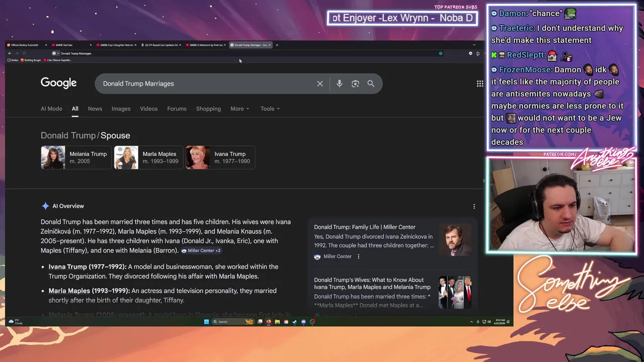The height and width of the screenshot is (362, 644).
Task: Open Task View on the taskbar
Action: click(260, 322)
